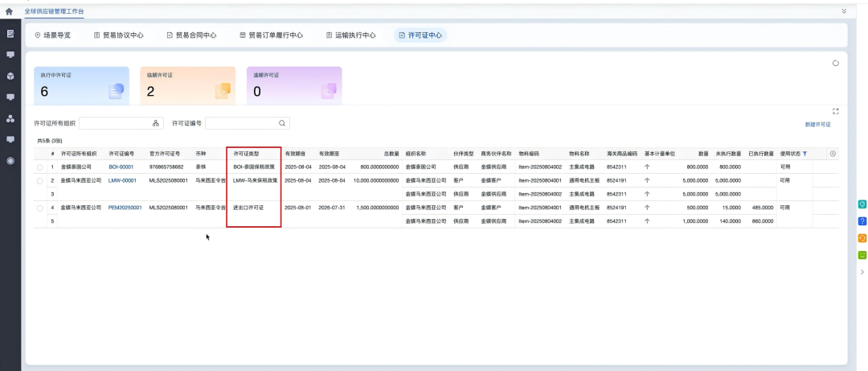This screenshot has width=868, height=371.
Task: Select the radio button for row 4
Action: coord(40,208)
